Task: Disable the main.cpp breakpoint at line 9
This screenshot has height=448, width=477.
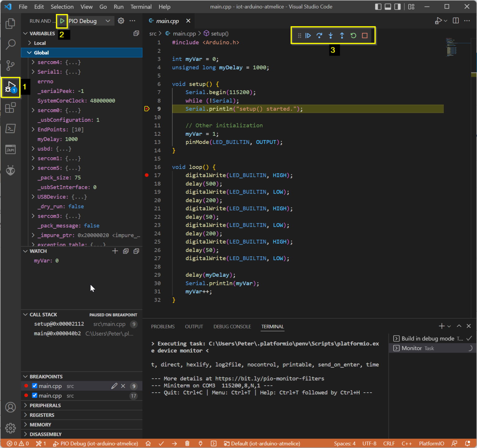Action: pyautogui.click(x=34, y=386)
